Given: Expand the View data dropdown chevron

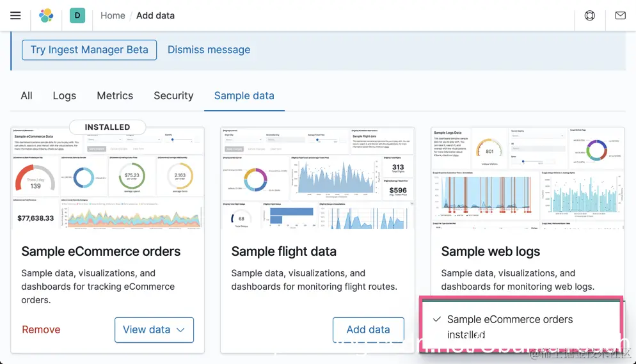Looking at the screenshot, I should tap(180, 330).
